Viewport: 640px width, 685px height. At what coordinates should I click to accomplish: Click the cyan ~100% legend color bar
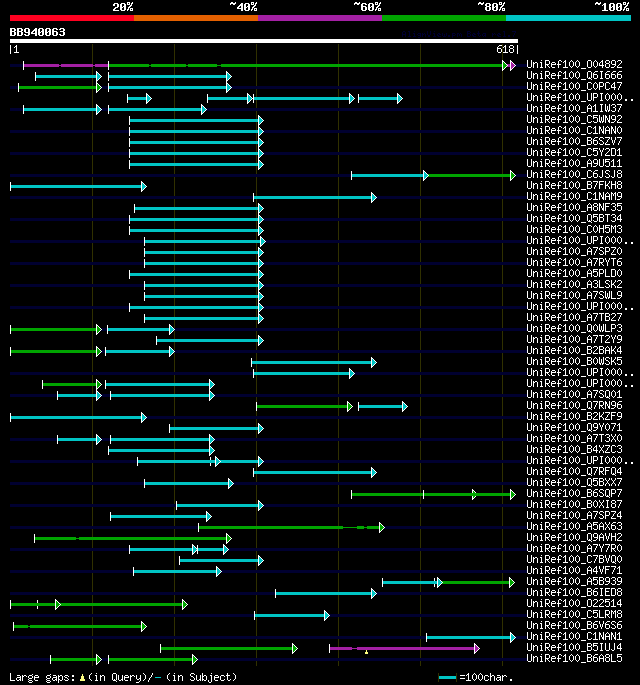[568, 18]
